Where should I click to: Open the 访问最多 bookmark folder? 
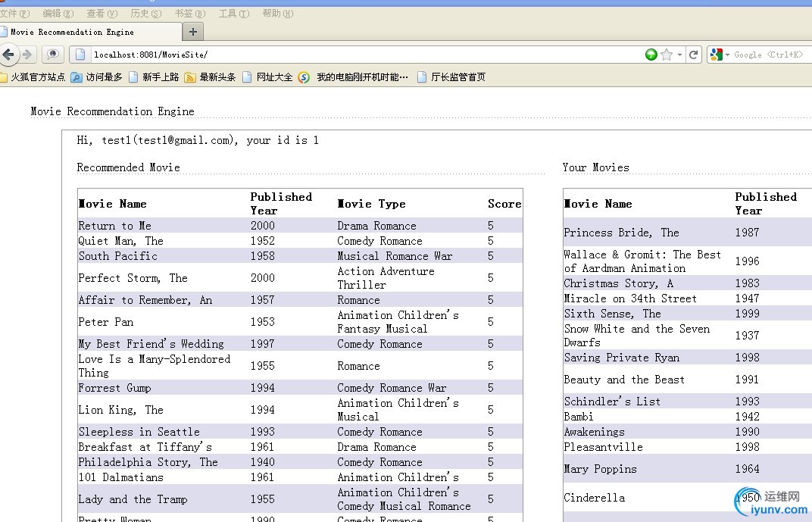[x=97, y=77]
